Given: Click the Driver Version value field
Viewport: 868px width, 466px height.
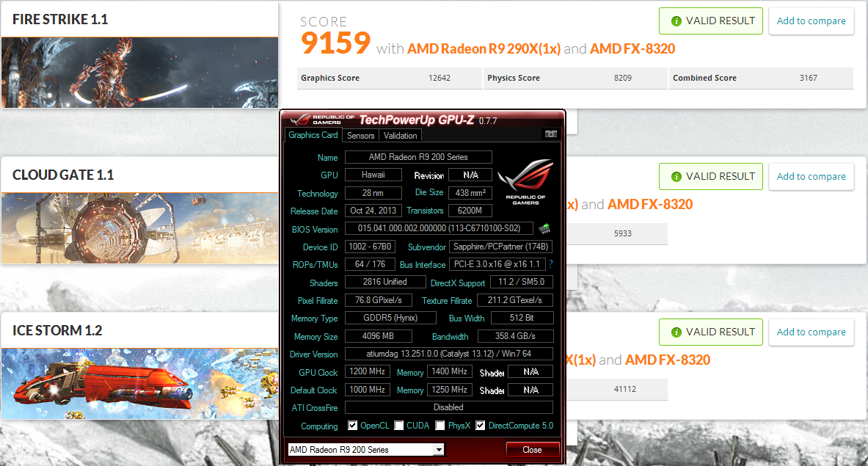Looking at the screenshot, I should [x=448, y=354].
